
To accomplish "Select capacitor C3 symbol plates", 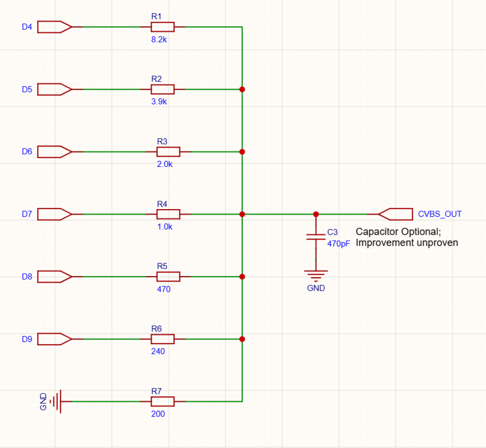I will click(x=316, y=237).
